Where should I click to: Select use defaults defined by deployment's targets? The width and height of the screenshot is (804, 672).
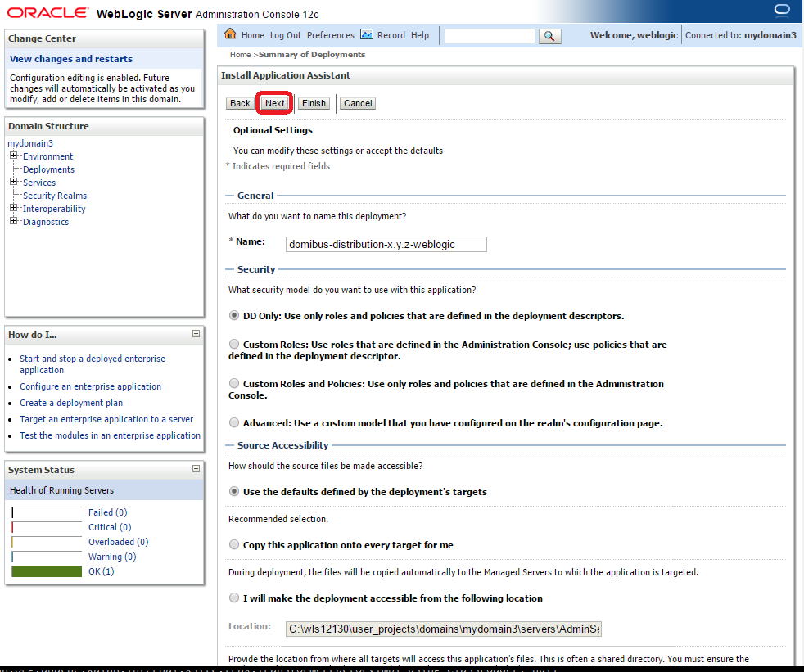point(234,492)
